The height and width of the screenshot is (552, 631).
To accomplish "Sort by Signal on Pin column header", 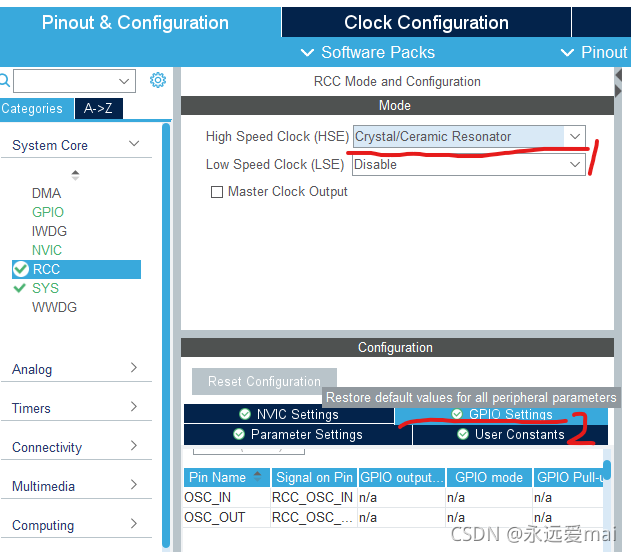I will (x=314, y=477).
